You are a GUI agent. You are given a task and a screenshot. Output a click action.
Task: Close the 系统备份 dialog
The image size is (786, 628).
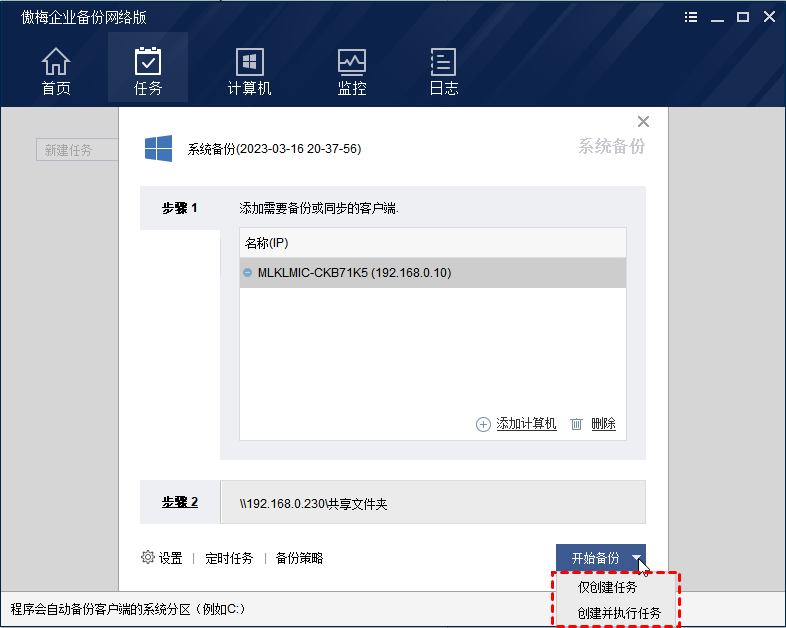[643, 122]
